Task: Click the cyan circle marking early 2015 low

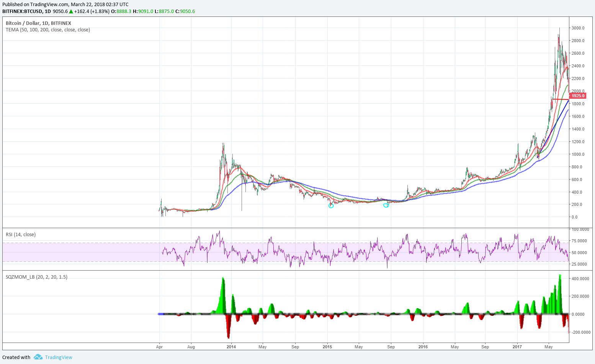Action: [331, 206]
